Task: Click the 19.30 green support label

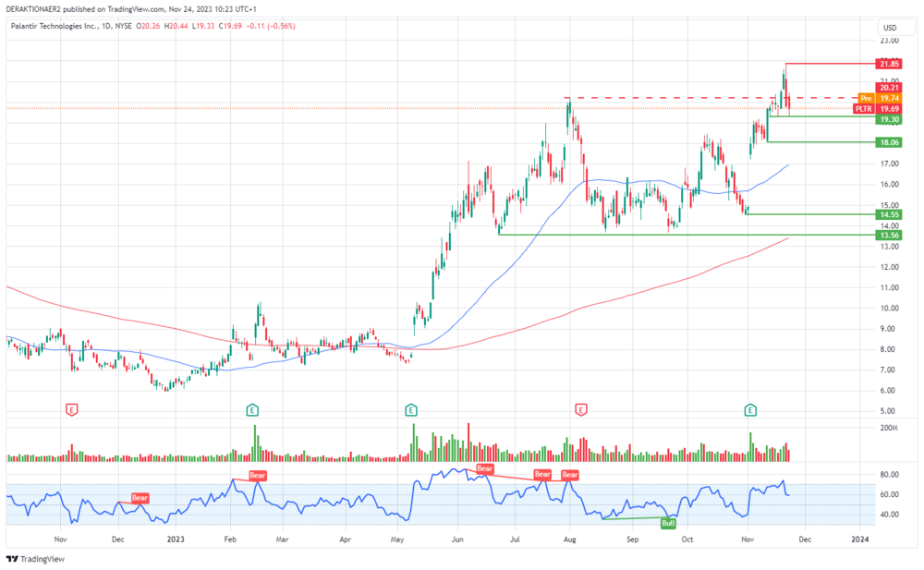Action: pyautogui.click(x=889, y=120)
